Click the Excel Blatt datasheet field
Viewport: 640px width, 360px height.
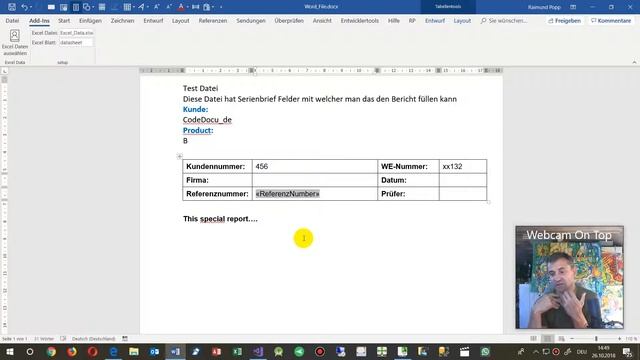[76, 42]
